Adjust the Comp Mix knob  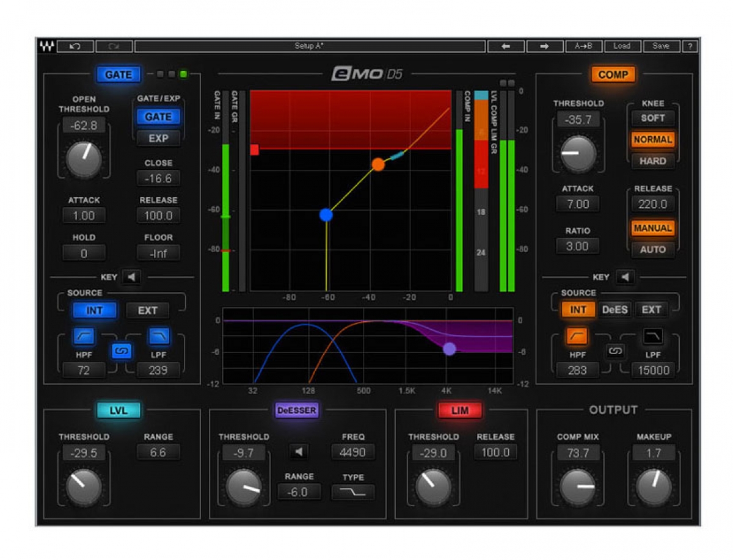578,487
